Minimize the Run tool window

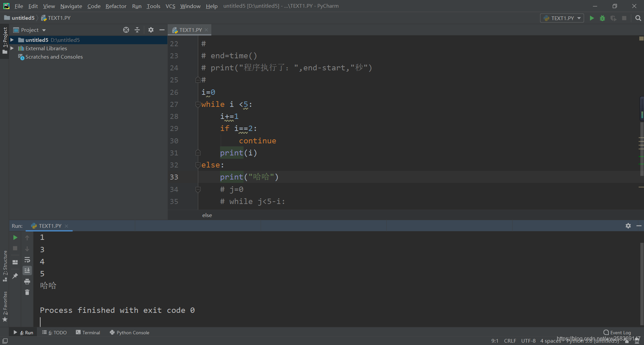(639, 226)
